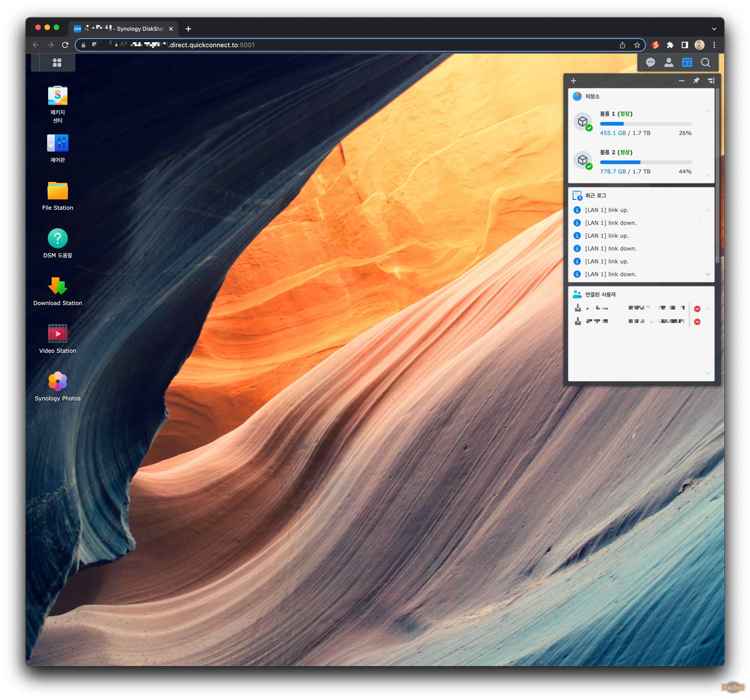Click the 455.1 GB used value
750x700 pixels.
tap(613, 133)
